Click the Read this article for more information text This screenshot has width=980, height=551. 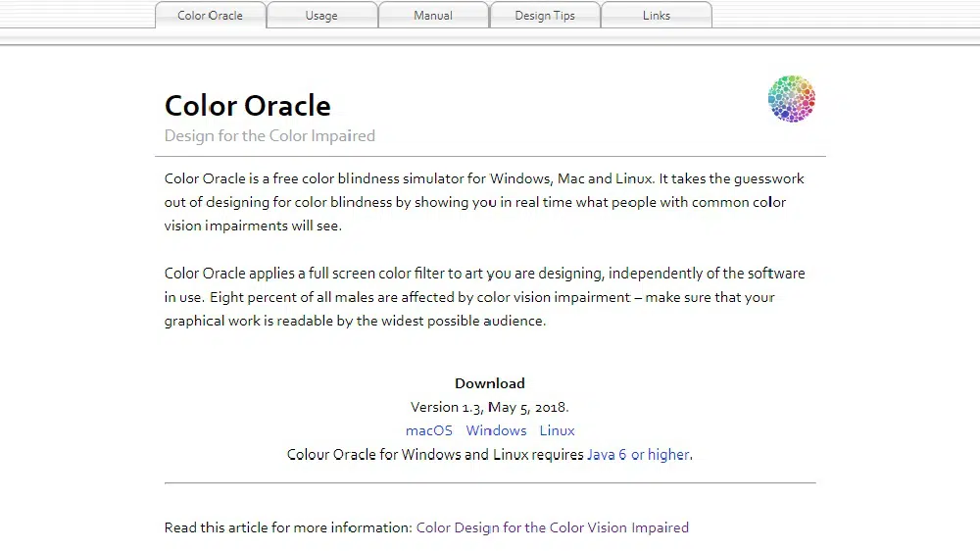coord(288,527)
